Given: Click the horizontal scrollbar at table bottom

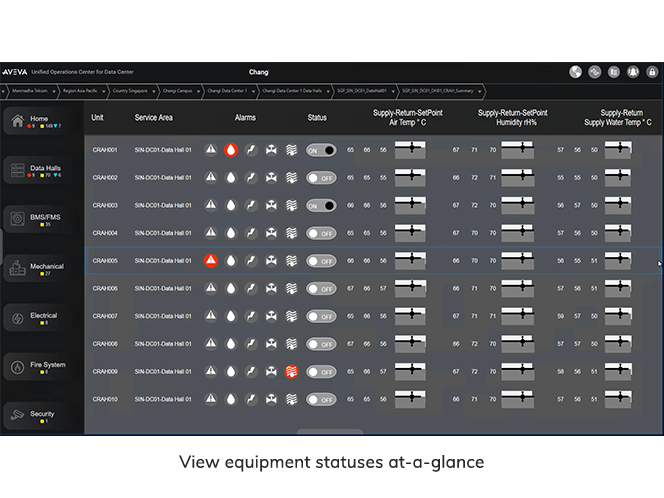Looking at the screenshot, I should (x=330, y=431).
